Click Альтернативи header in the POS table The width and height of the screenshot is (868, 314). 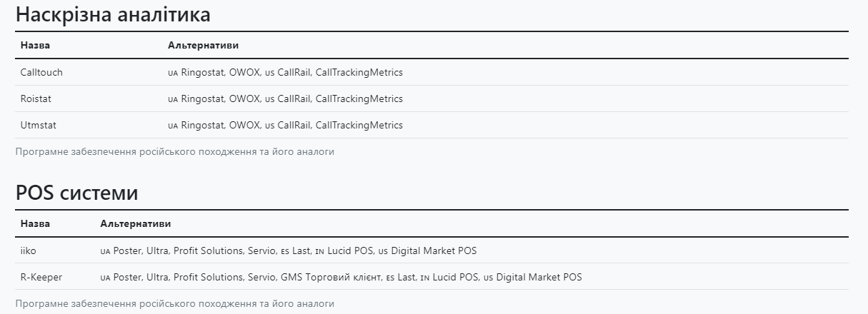click(136, 224)
